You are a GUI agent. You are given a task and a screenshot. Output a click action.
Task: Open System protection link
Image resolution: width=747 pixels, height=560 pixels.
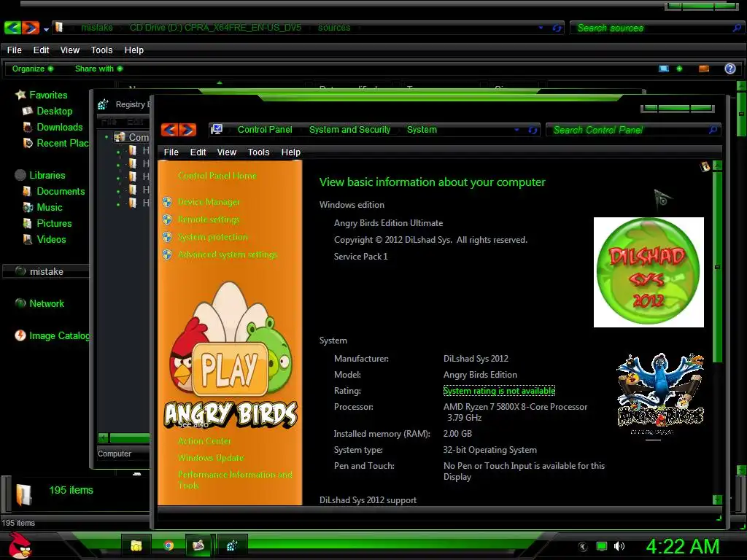pos(212,237)
